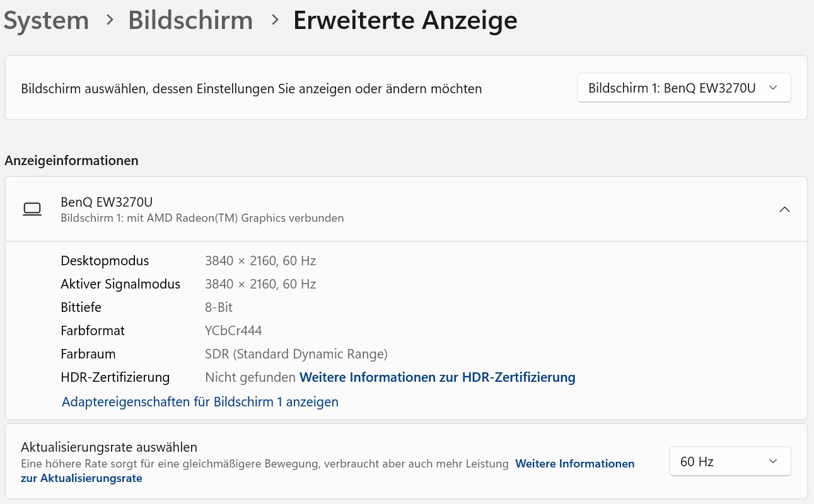Click the Aktualisierungsrate auswählen label
Viewport: 814px width, 504px height.
click(109, 447)
